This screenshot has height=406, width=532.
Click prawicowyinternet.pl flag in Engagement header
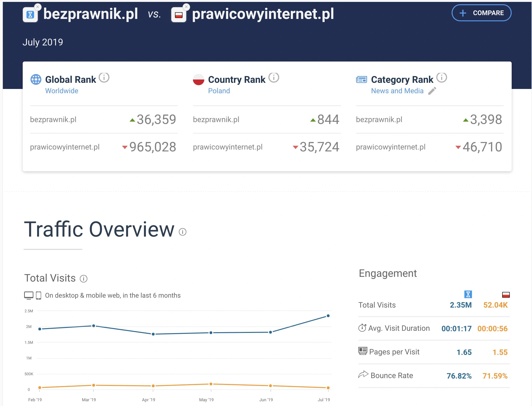tap(506, 295)
